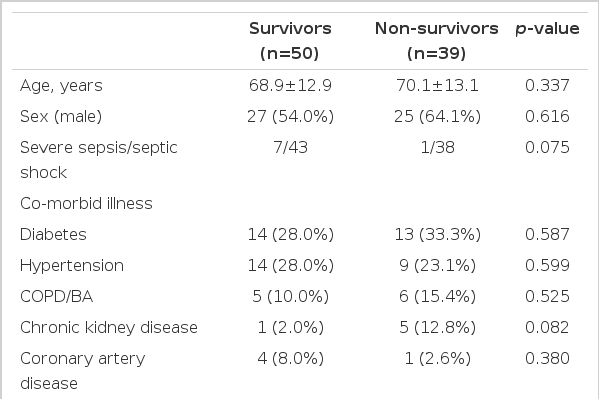Click the Chronic kidney disease label
This screenshot has width=599, height=399.
[109, 328]
